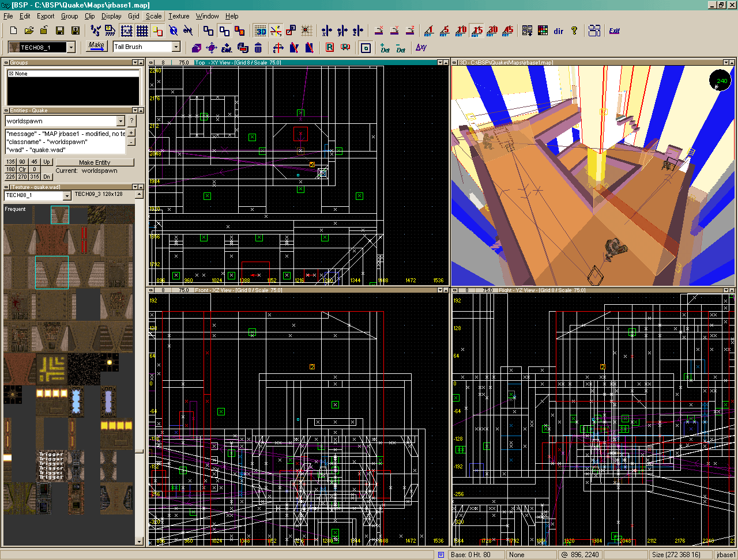Screen dimensions: 738x560
Task: Click the trash can delete icon
Action: click(x=258, y=47)
